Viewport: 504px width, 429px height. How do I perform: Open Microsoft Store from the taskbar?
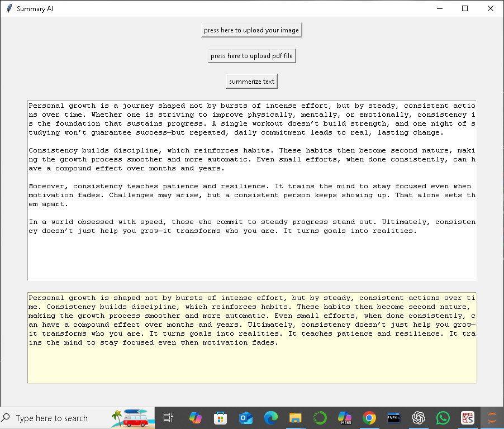[x=221, y=418]
